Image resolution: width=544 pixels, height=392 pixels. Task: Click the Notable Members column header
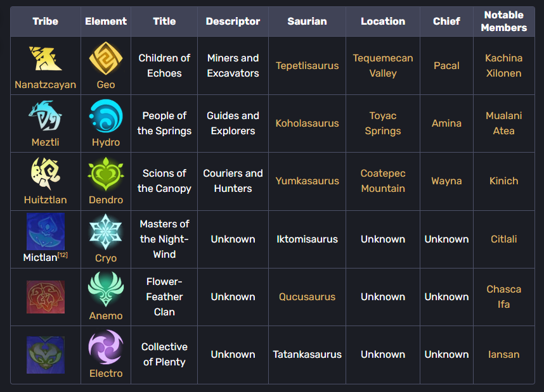(x=503, y=22)
